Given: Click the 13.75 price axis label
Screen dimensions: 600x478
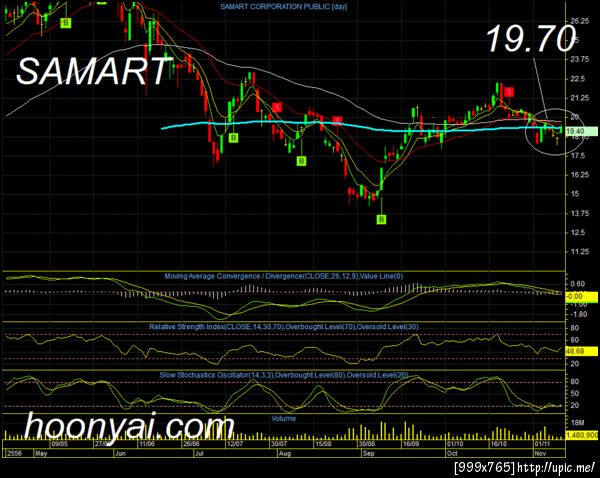Looking at the screenshot, I should (580, 213).
